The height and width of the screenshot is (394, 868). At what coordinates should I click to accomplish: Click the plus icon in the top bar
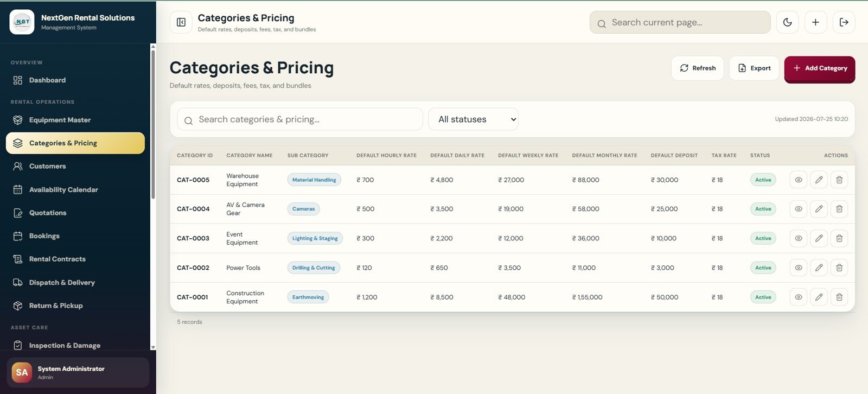pyautogui.click(x=815, y=22)
